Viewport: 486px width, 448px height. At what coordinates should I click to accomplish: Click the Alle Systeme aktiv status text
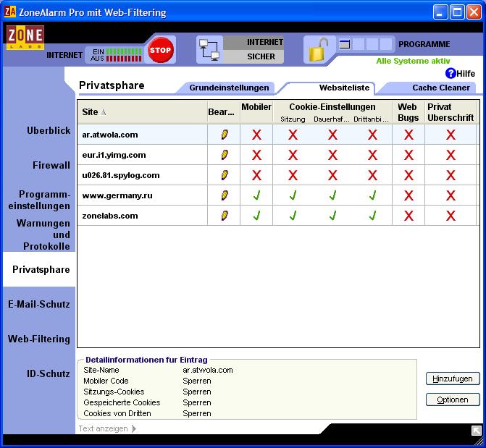point(413,61)
